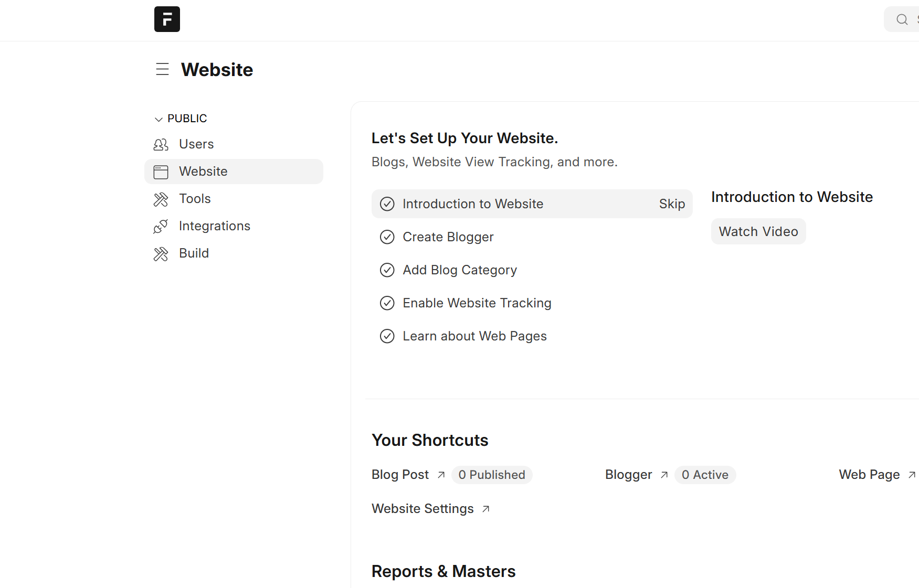This screenshot has width=919, height=588.
Task: Click the arrow icon beside Website Settings
Action: click(x=485, y=509)
